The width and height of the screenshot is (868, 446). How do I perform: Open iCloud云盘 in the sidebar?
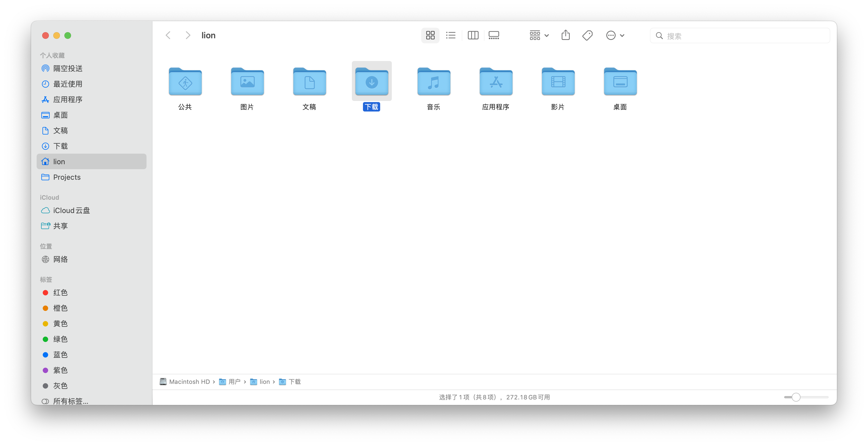(x=71, y=211)
